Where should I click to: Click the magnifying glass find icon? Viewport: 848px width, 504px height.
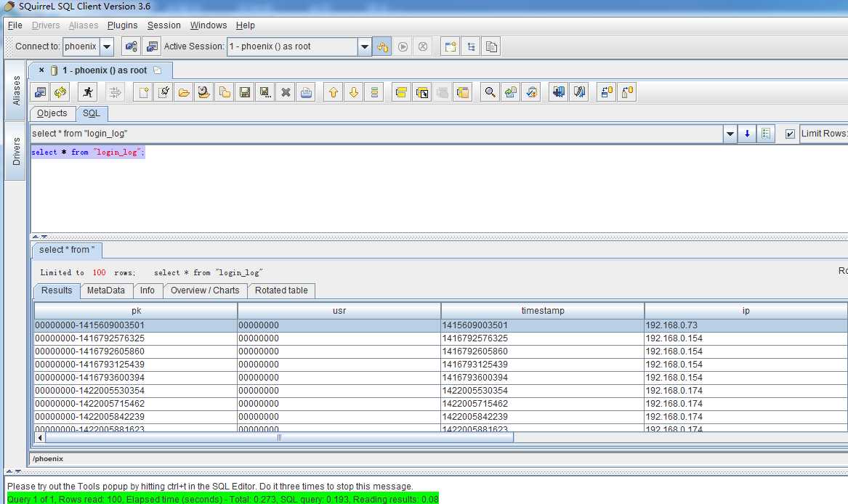[490, 92]
